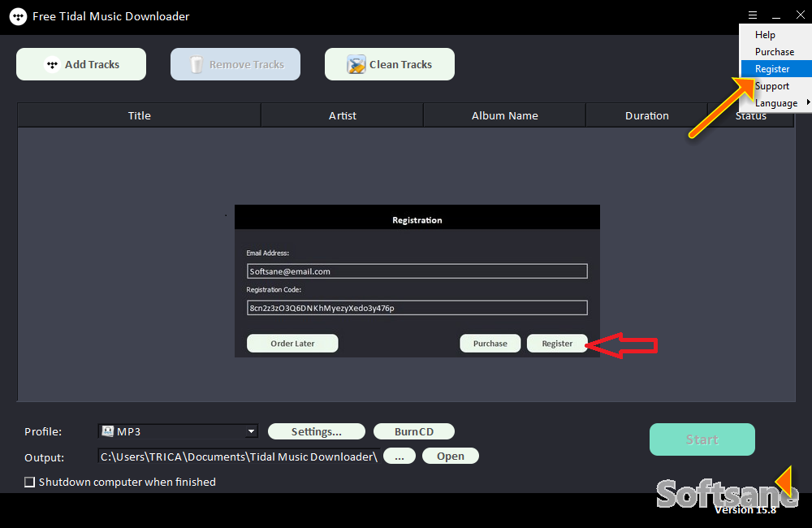812x528 pixels.
Task: Toggle Shutdown computer when finished checkbox
Action: pyautogui.click(x=29, y=482)
